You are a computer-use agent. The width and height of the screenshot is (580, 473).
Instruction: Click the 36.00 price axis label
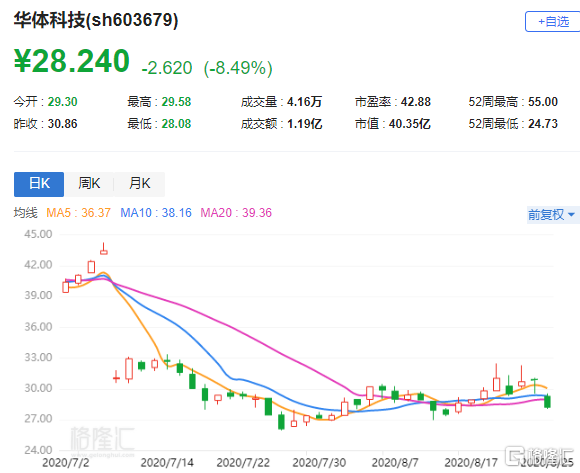point(38,327)
